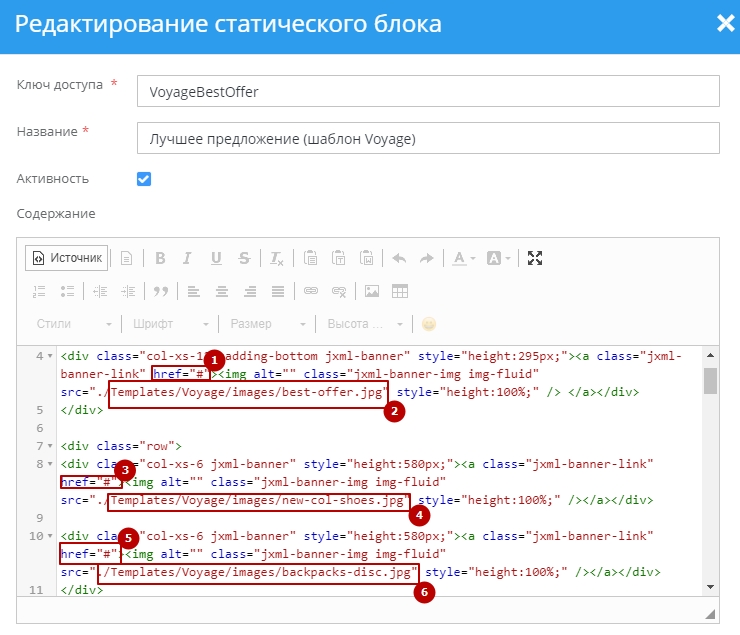The width and height of the screenshot is (740, 635).
Task: Open the Размер size dropdown
Action: pyautogui.click(x=267, y=324)
